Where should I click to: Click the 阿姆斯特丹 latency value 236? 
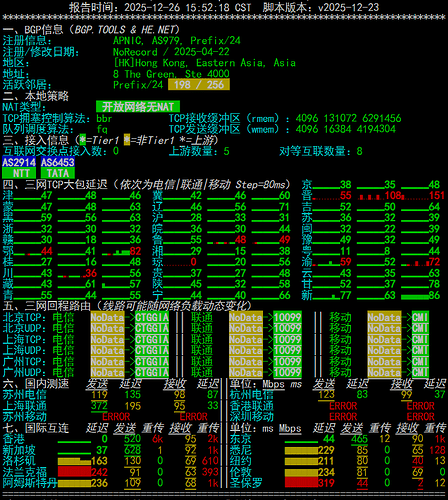(x=99, y=483)
